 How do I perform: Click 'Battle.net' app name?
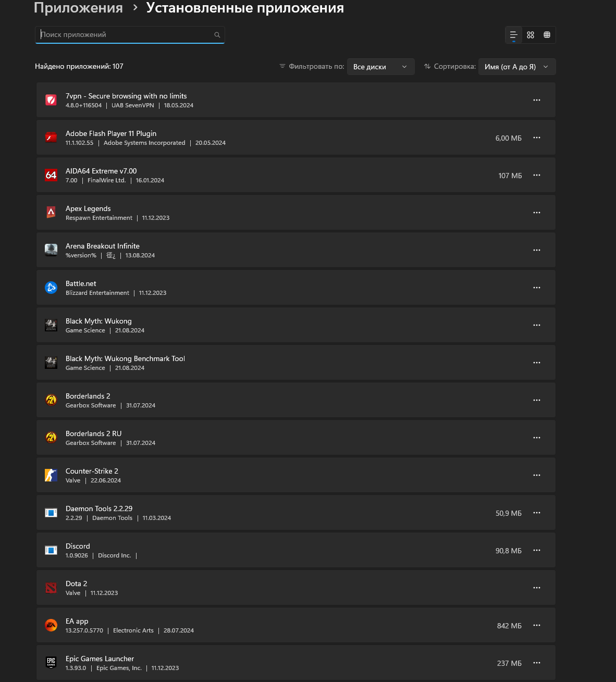point(81,283)
